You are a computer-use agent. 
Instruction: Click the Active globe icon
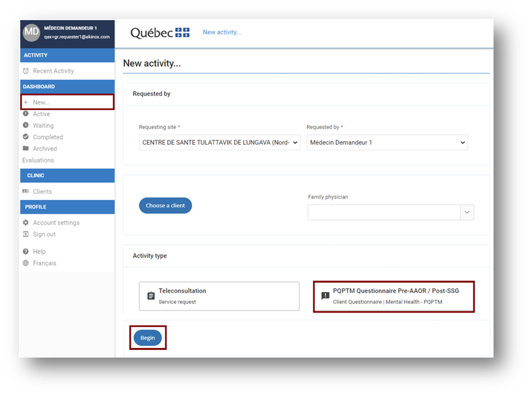coord(26,114)
